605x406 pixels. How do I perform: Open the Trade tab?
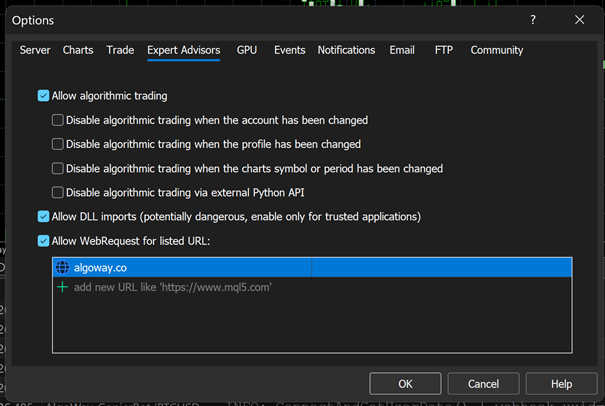click(x=120, y=50)
